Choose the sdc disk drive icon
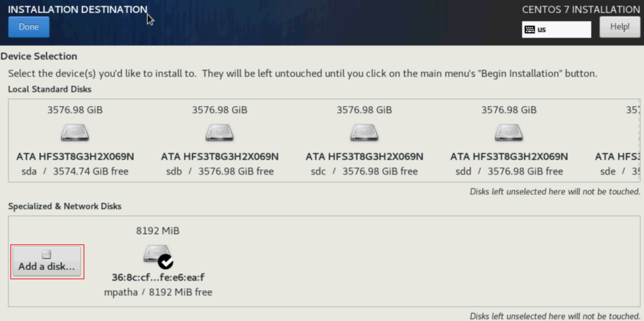 click(364, 133)
